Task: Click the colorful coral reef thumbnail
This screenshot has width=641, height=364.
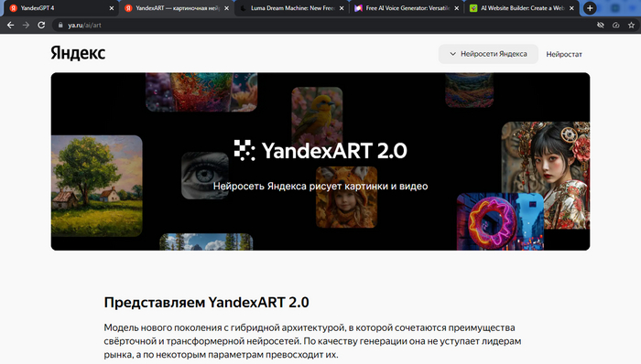Action: 201,91
